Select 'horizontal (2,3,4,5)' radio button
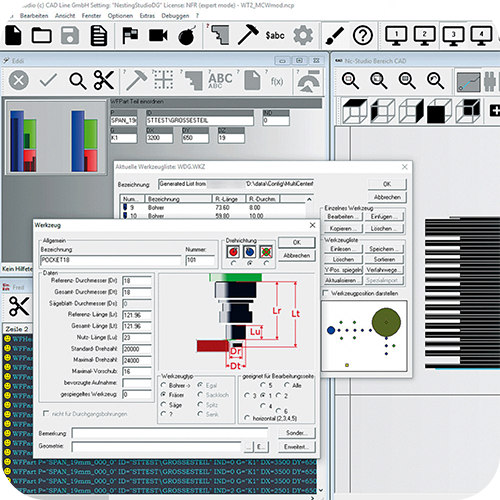Image resolution: width=500 pixels, height=500 pixels. pyautogui.click(x=247, y=418)
